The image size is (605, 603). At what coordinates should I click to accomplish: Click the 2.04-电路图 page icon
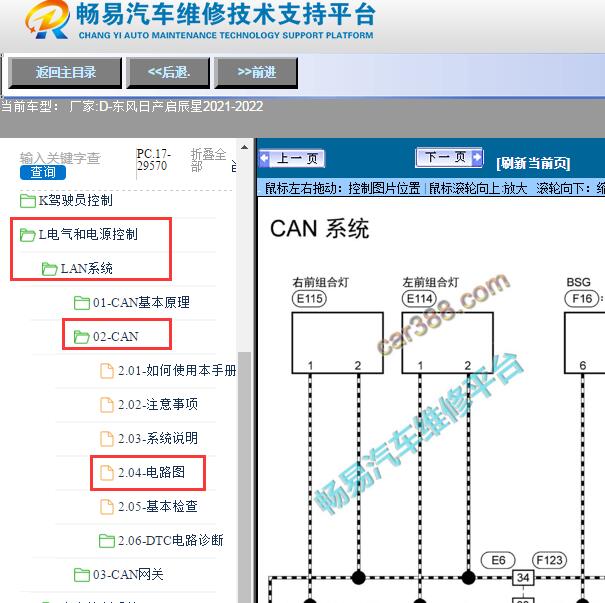coord(107,473)
